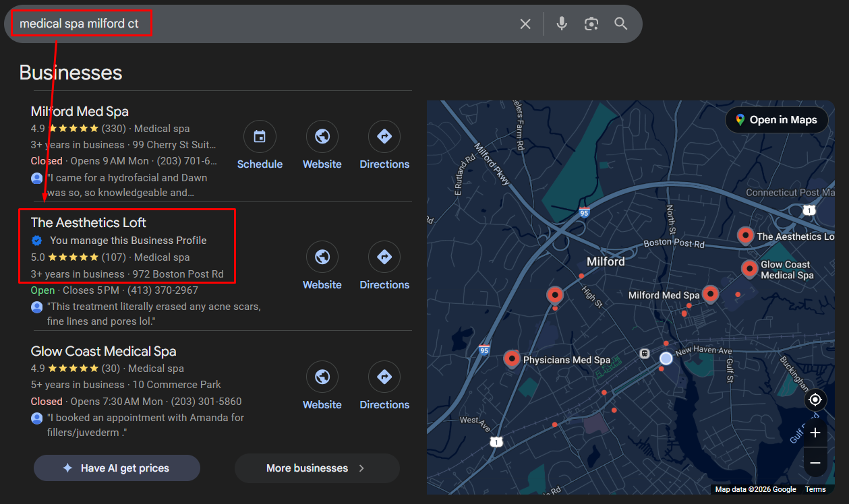Click the reviewer avatar beside the hydrofacial review
The width and height of the screenshot is (849, 504).
tap(37, 179)
